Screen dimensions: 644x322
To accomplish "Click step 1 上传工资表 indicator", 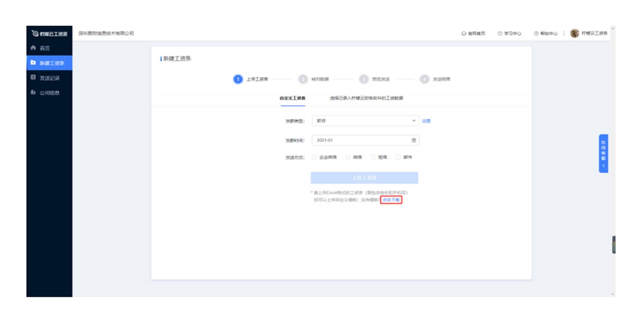I will 251,79.
